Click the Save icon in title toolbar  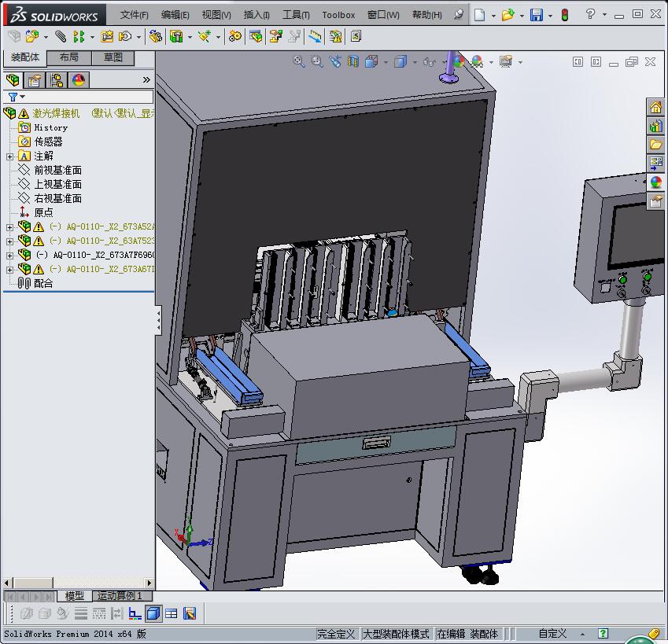[x=536, y=15]
